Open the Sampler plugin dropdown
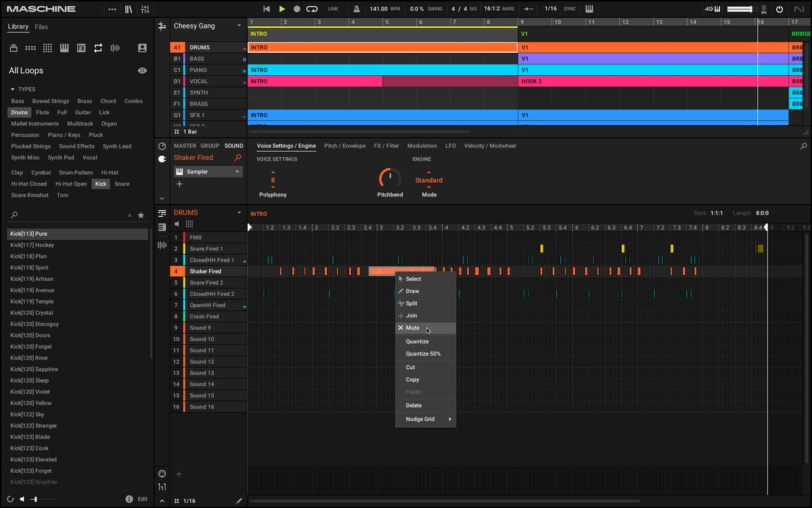 pyautogui.click(x=238, y=172)
